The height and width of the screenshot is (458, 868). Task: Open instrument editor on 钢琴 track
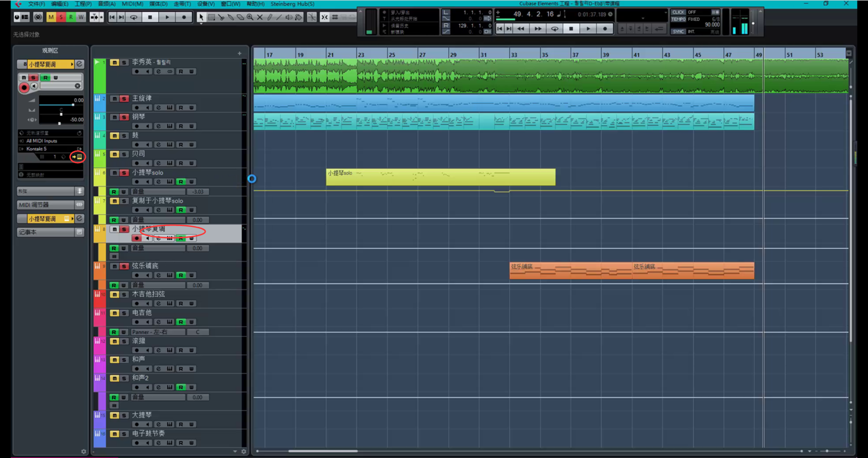point(170,126)
